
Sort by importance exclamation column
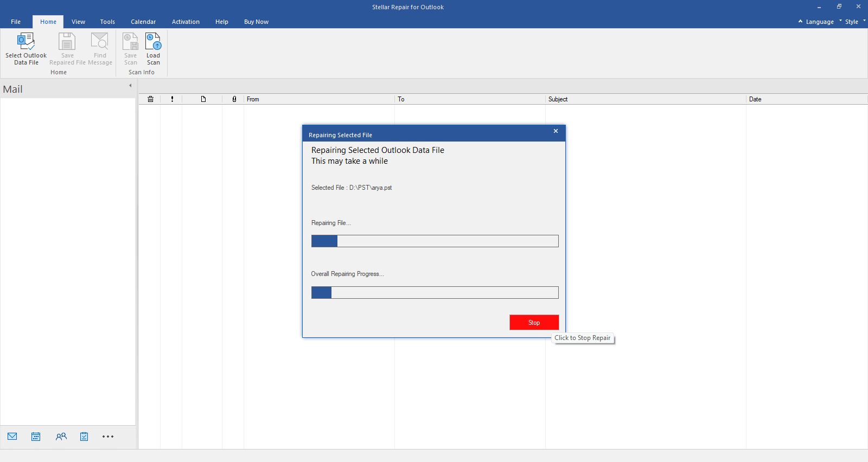(x=172, y=99)
